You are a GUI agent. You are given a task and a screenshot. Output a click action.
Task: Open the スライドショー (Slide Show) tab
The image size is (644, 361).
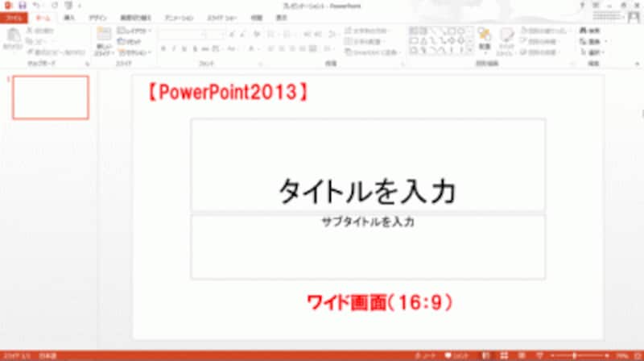pyautogui.click(x=222, y=18)
